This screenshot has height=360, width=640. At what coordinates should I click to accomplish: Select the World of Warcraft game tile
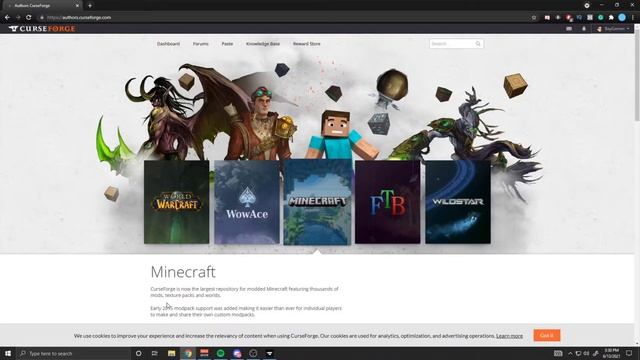[176, 202]
